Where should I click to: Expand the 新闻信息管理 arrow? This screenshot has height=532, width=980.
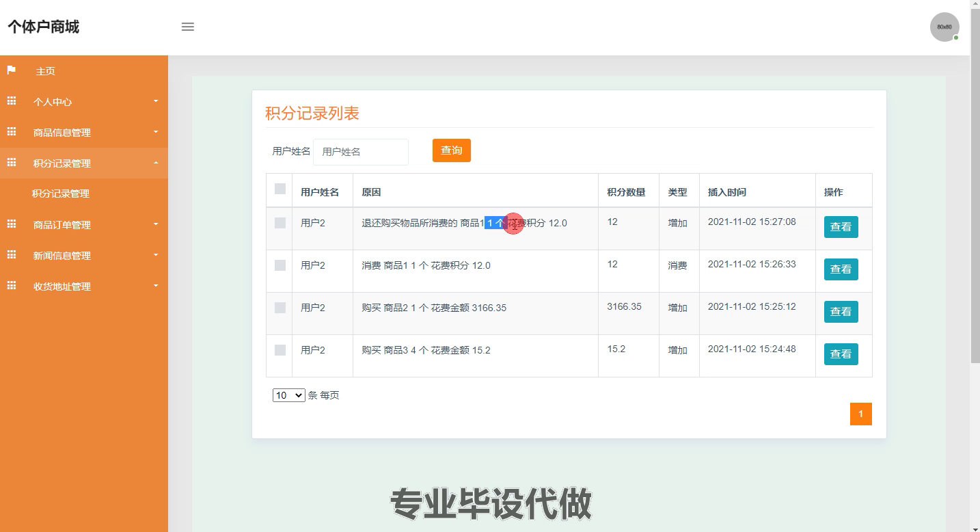[156, 255]
